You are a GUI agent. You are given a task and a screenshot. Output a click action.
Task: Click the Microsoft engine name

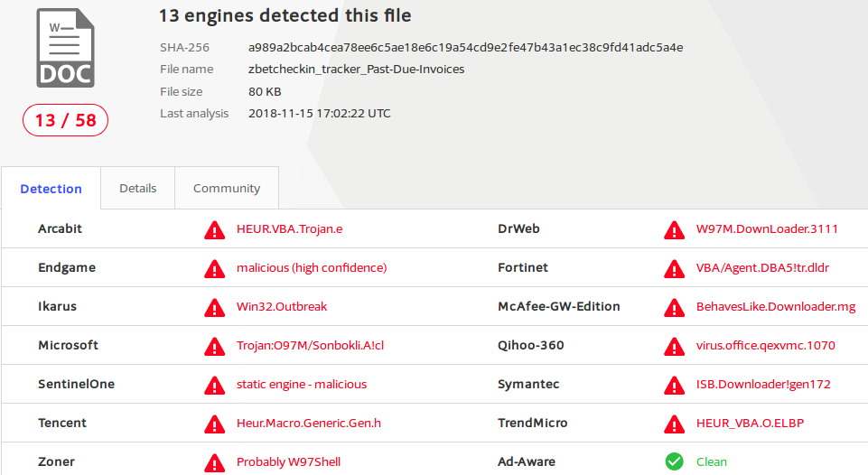(x=68, y=345)
